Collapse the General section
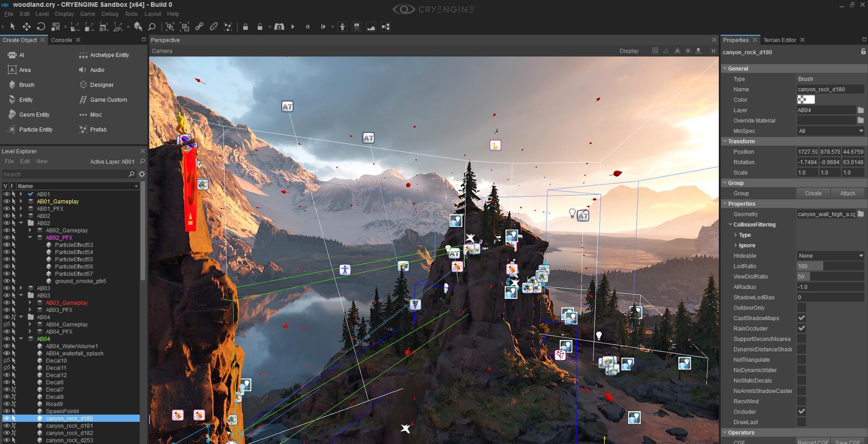Screen dimensions: 868x444 (x=725, y=69)
